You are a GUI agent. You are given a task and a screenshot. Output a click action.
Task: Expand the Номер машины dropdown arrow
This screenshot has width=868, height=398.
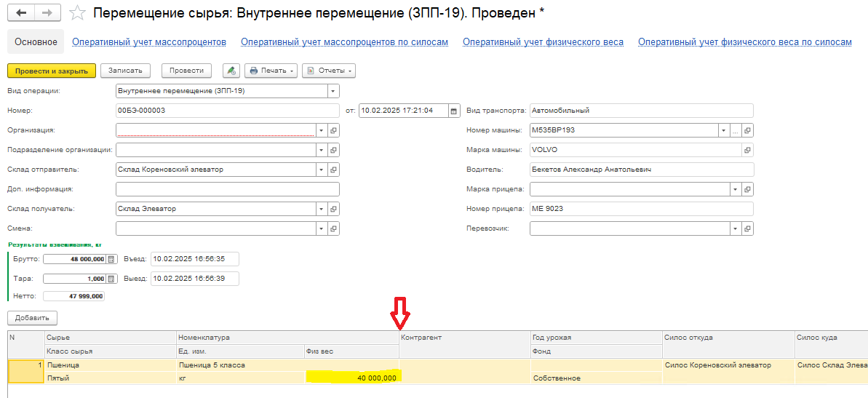(723, 130)
